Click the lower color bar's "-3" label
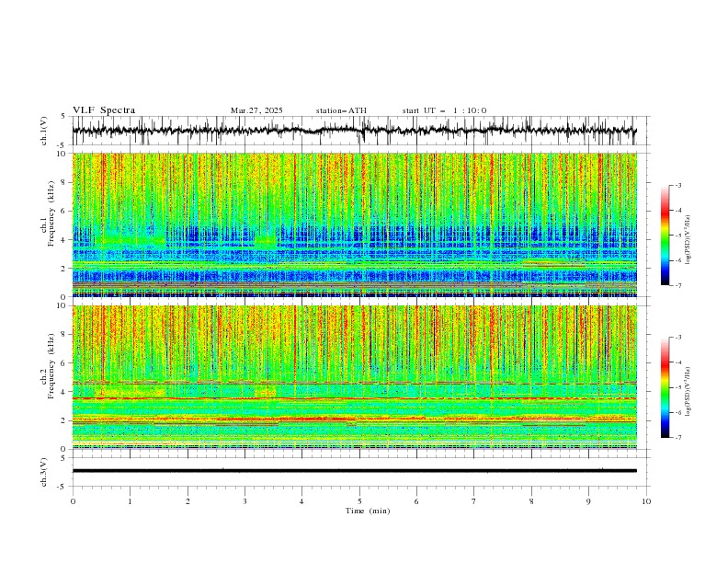728x563 pixels. click(677, 338)
